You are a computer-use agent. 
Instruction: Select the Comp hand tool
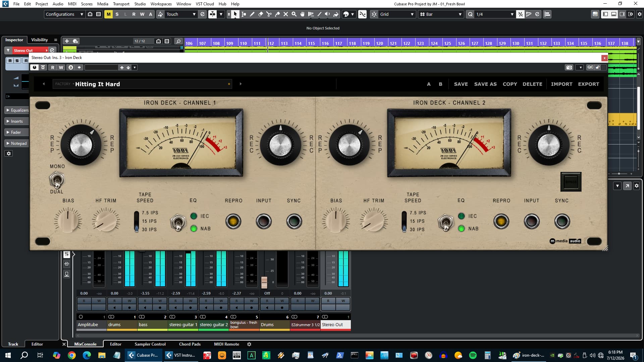pos(303,14)
